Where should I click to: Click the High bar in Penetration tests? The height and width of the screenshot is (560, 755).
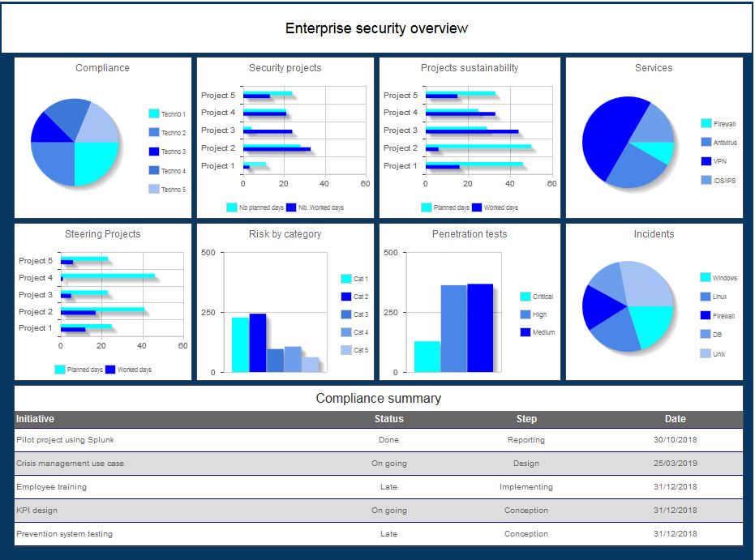click(454, 328)
